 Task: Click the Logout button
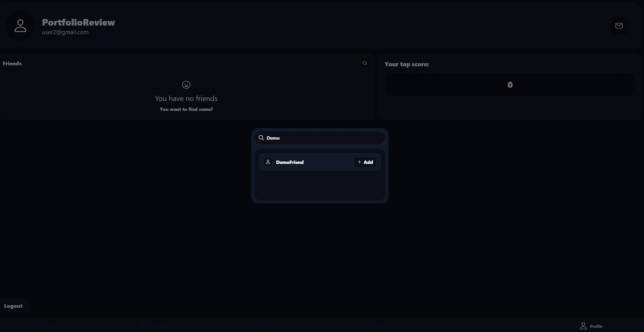click(x=13, y=306)
